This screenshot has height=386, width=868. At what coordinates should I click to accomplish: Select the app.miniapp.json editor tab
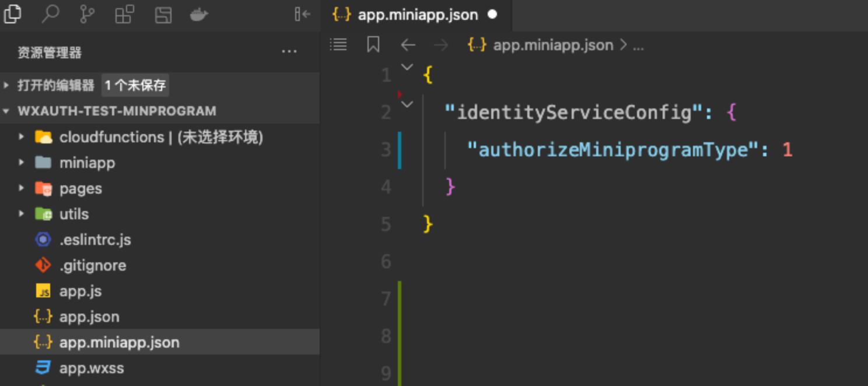(416, 15)
